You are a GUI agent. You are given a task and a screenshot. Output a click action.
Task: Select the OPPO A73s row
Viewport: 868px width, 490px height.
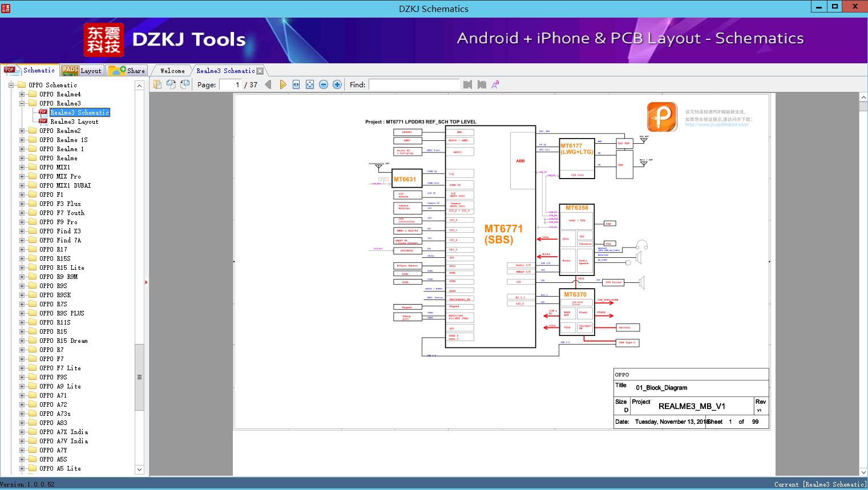click(x=55, y=414)
